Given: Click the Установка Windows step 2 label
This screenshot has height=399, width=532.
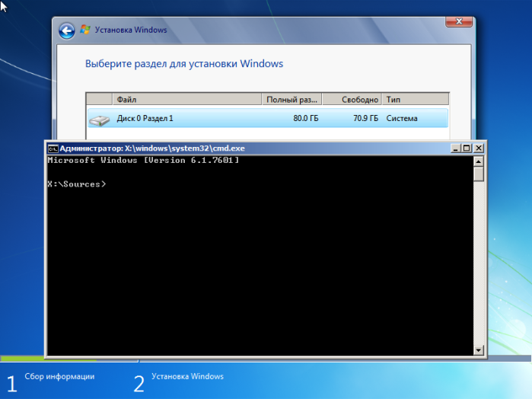Looking at the screenshot, I should (187, 376).
